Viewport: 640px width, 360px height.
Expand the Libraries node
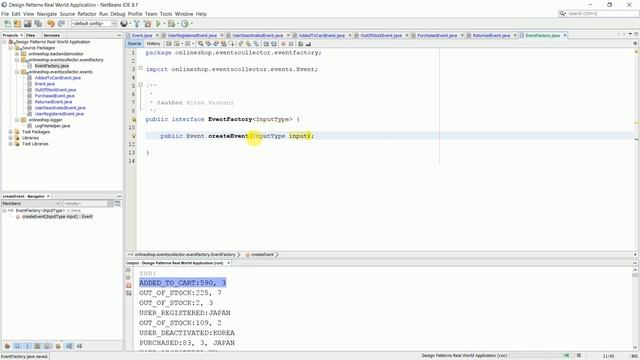[11, 138]
